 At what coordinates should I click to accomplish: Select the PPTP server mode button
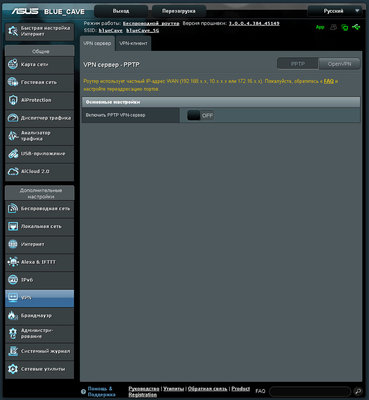point(298,64)
